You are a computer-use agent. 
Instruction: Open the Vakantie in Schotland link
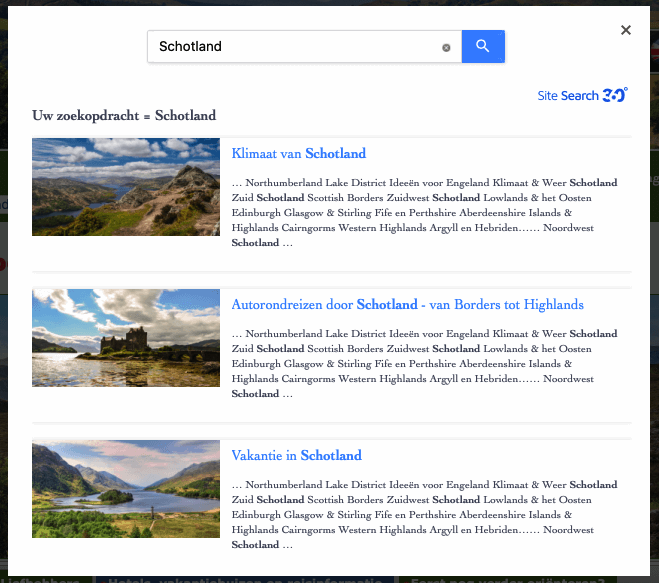[296, 456]
